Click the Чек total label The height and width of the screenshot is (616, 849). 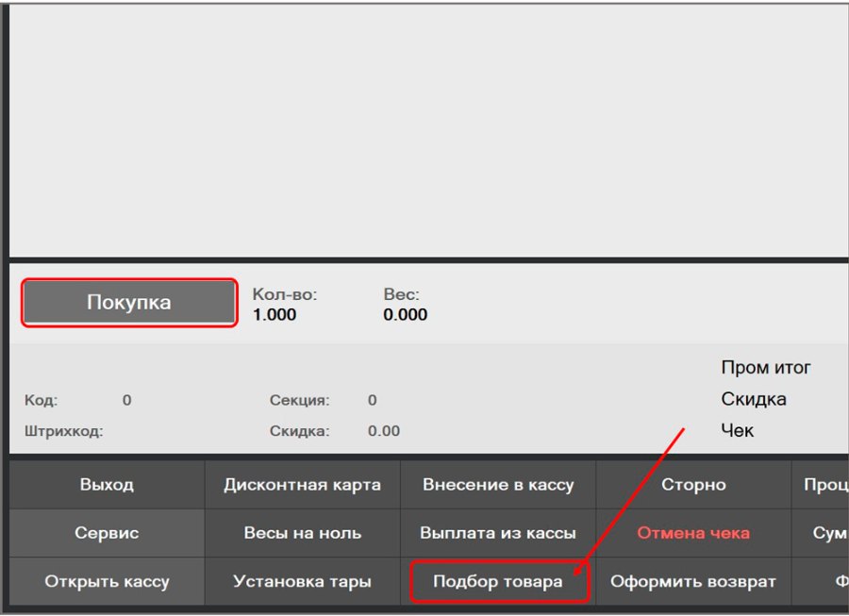pyautogui.click(x=738, y=431)
